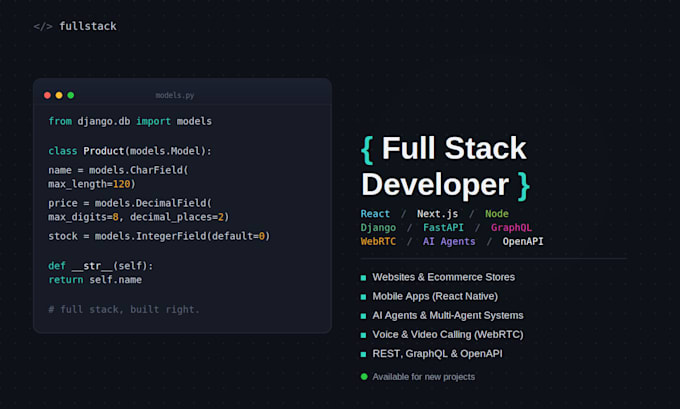The width and height of the screenshot is (680, 409).
Task: Click the fullstack brand name
Action: (x=88, y=26)
